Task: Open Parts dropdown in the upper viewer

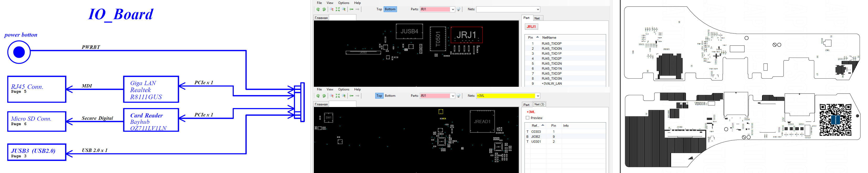Action: (x=453, y=9)
